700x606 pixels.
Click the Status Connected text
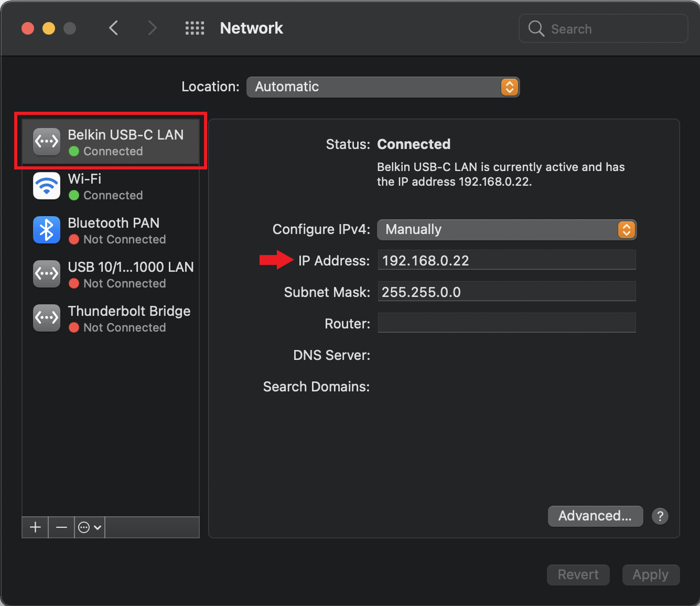(x=414, y=144)
